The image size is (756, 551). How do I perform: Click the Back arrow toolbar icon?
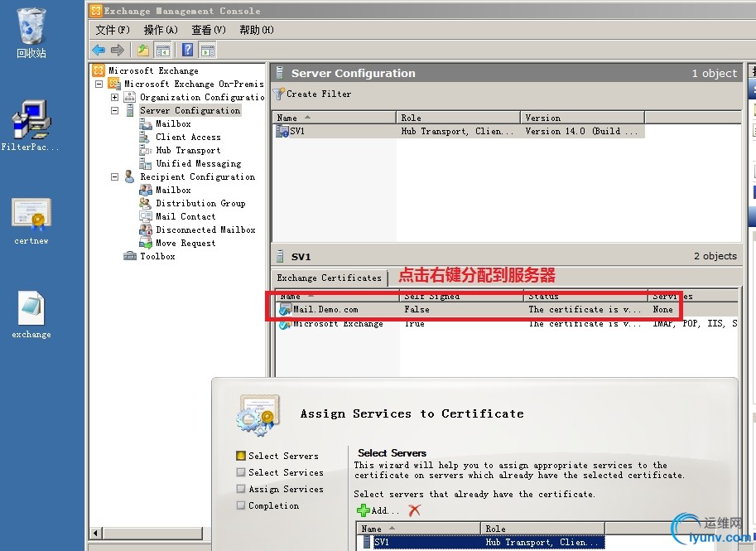pos(99,50)
